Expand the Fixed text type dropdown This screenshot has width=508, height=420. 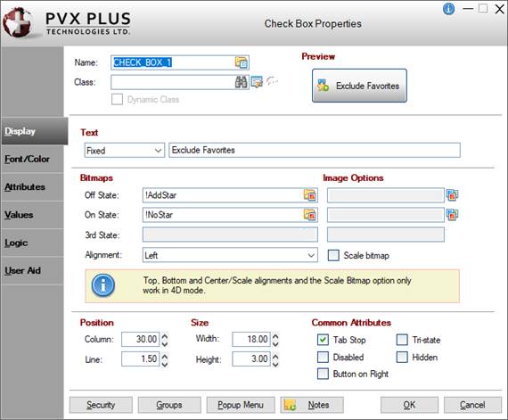125,151
